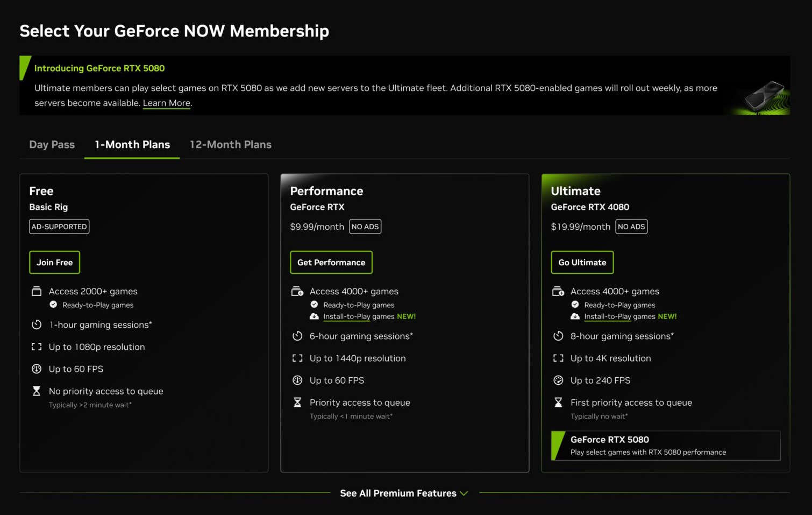The width and height of the screenshot is (812, 515).
Task: Click the game library icon in Ultimate plan
Action: pyautogui.click(x=558, y=291)
